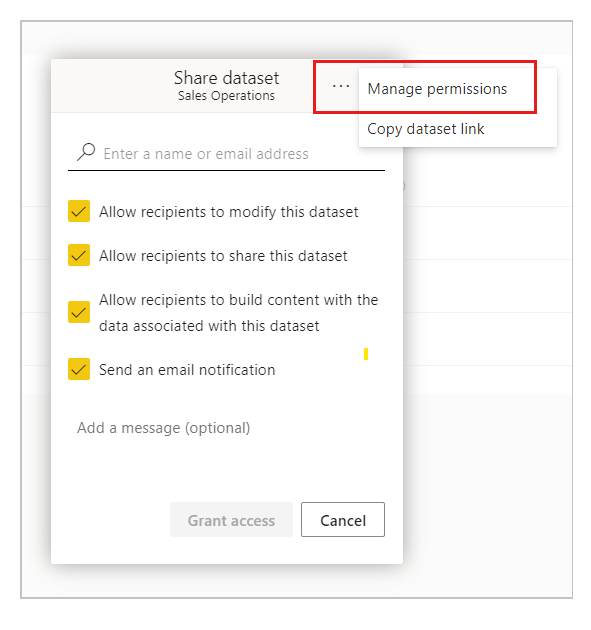Image resolution: width=591 pixels, height=630 pixels.
Task: Click the small yellow marker in dialog
Action: 366,354
